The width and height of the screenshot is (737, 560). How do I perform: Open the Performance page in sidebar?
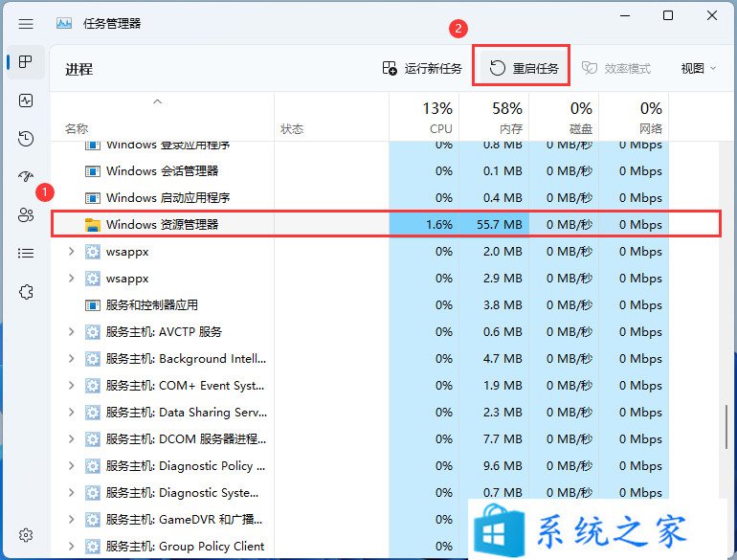(26, 101)
